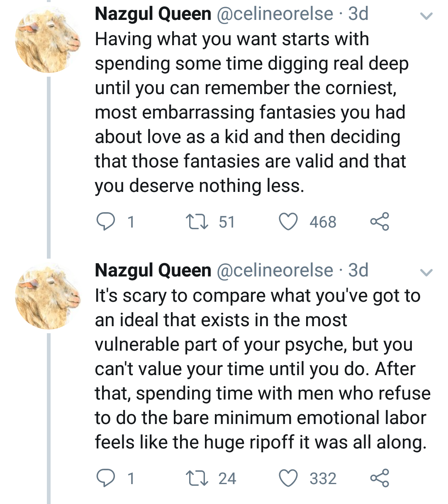This screenshot has width=448, height=504.
Task: Tap the @celineorelse handle on second tweet
Action: pos(275,270)
